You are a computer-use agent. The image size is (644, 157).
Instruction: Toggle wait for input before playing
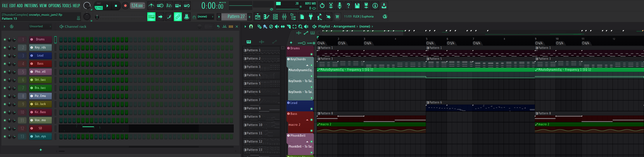coord(160,5)
